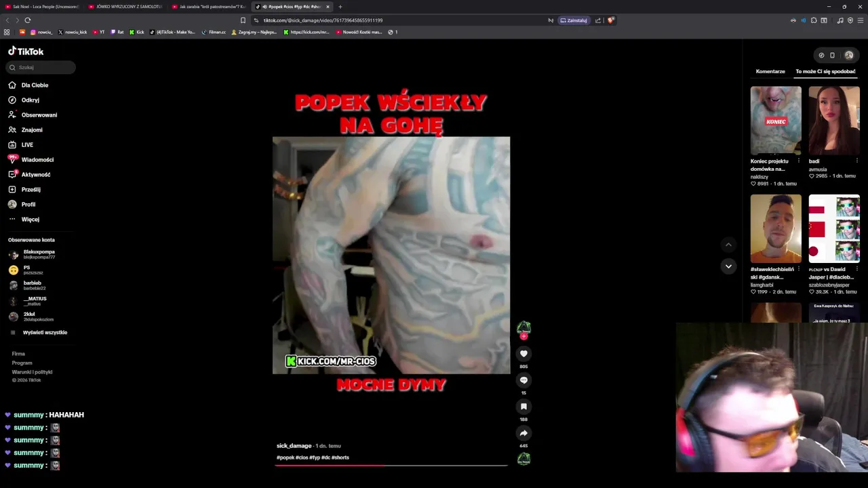The image size is (868, 488).
Task: Open PS followed account
Action: 26,270
